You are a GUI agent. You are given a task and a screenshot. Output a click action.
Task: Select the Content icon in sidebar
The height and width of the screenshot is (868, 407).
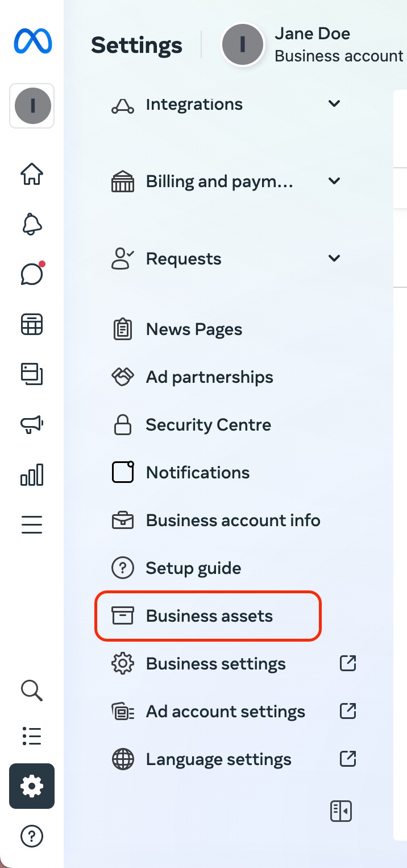pyautogui.click(x=31, y=374)
